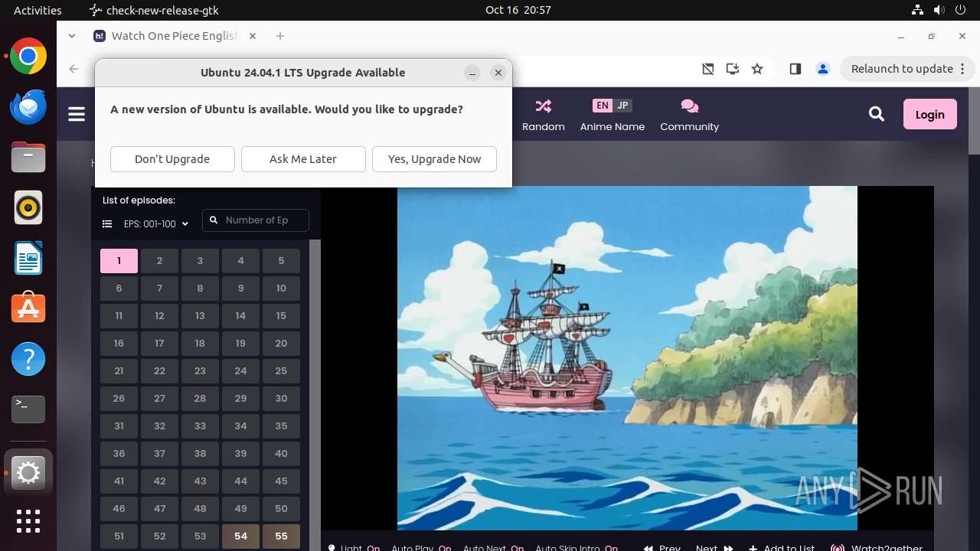Switch anime name to EN
980x551 pixels.
tap(603, 106)
